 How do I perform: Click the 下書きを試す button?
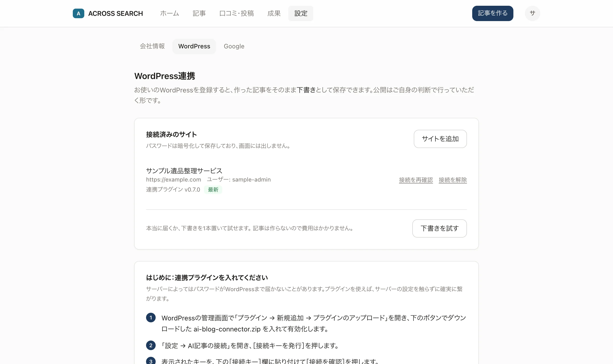439,228
